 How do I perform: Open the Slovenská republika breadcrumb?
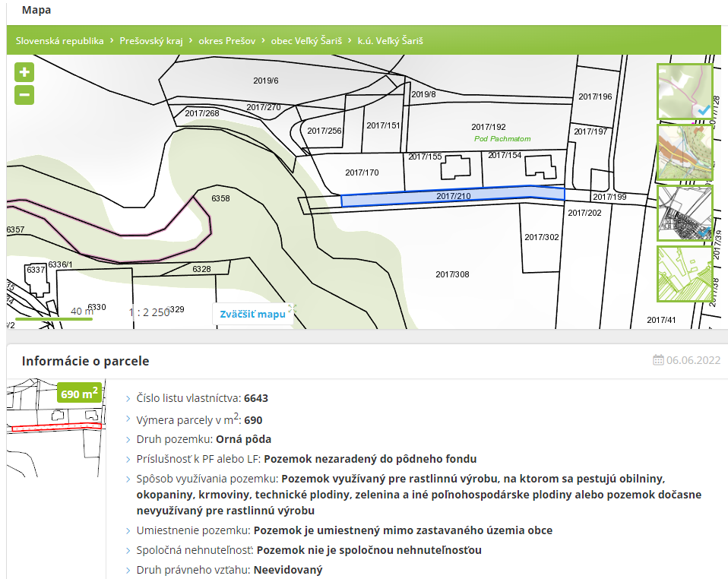pyautogui.click(x=59, y=41)
